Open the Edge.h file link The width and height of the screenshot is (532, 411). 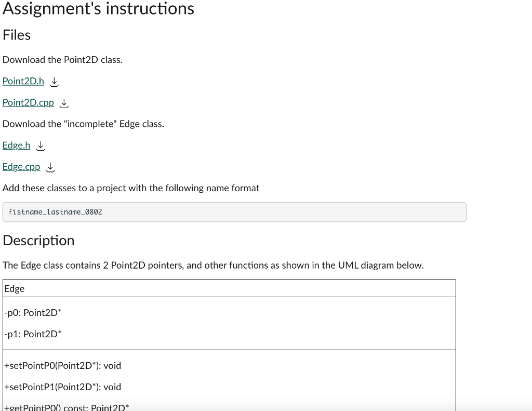[x=16, y=145]
